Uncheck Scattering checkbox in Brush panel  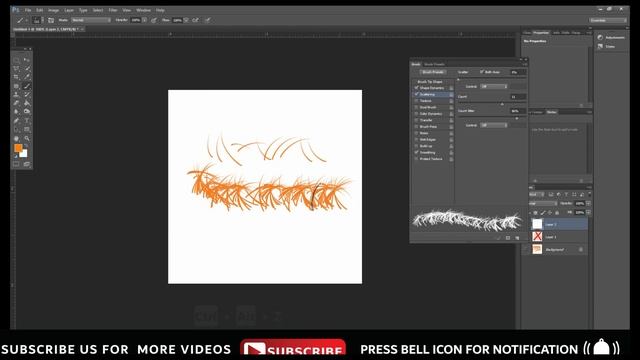click(x=416, y=94)
